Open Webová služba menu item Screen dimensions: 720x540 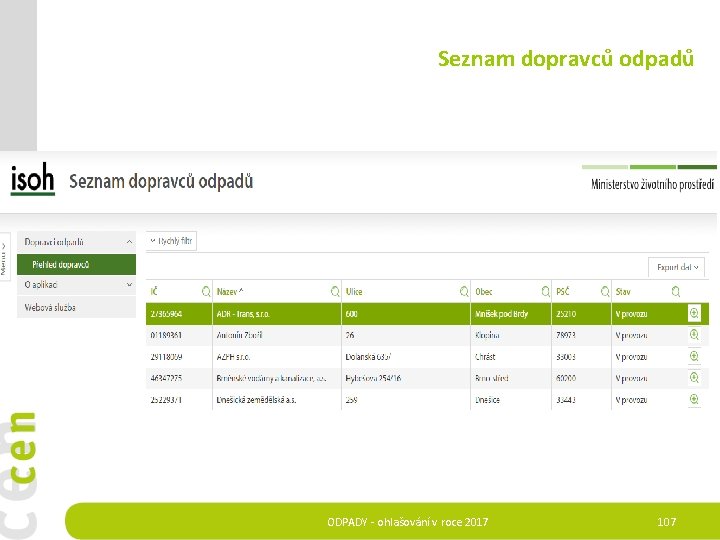click(x=76, y=307)
